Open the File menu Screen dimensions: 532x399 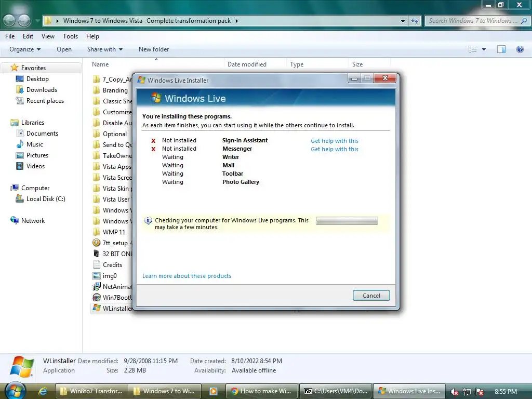[x=10, y=36]
